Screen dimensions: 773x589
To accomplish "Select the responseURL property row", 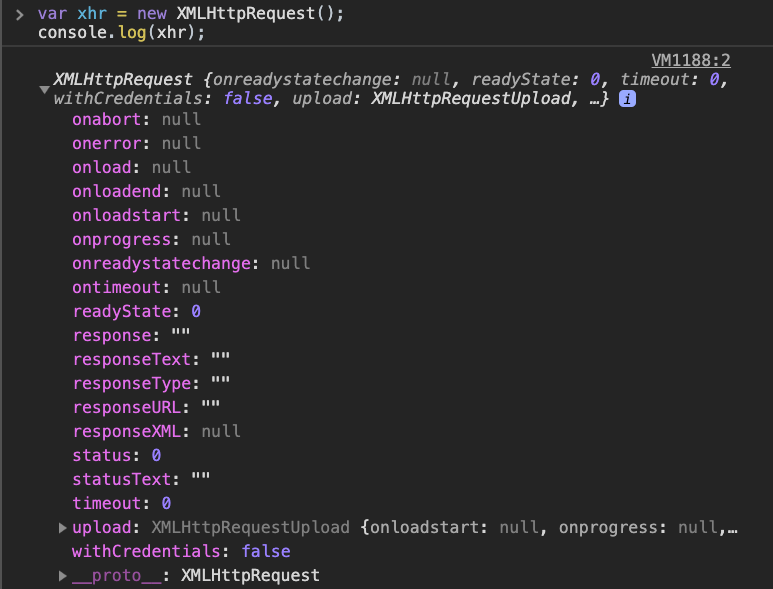I will click(x=146, y=408).
